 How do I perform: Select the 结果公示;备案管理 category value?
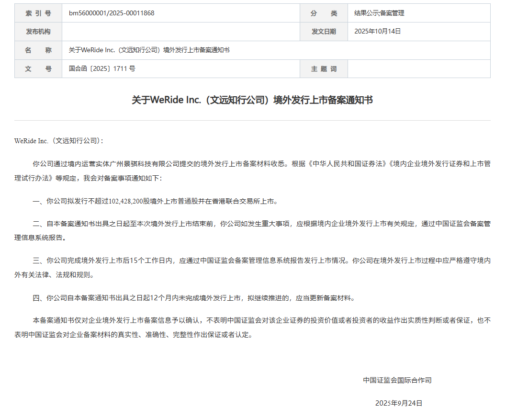coord(379,13)
